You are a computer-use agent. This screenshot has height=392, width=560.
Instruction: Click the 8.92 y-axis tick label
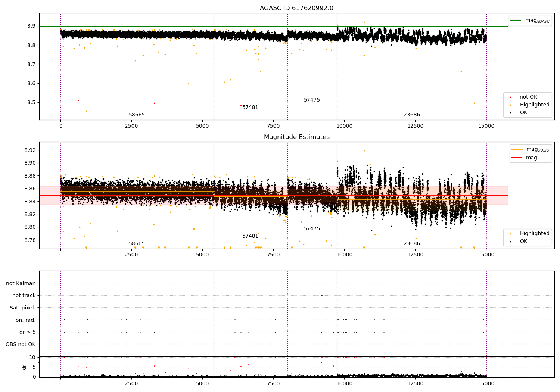[x=29, y=150]
